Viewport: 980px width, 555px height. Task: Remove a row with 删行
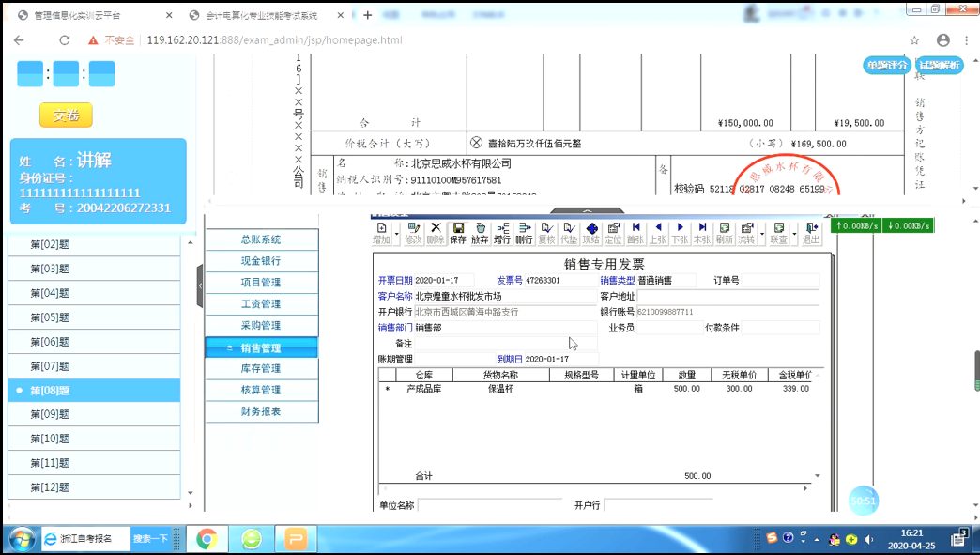(x=525, y=233)
